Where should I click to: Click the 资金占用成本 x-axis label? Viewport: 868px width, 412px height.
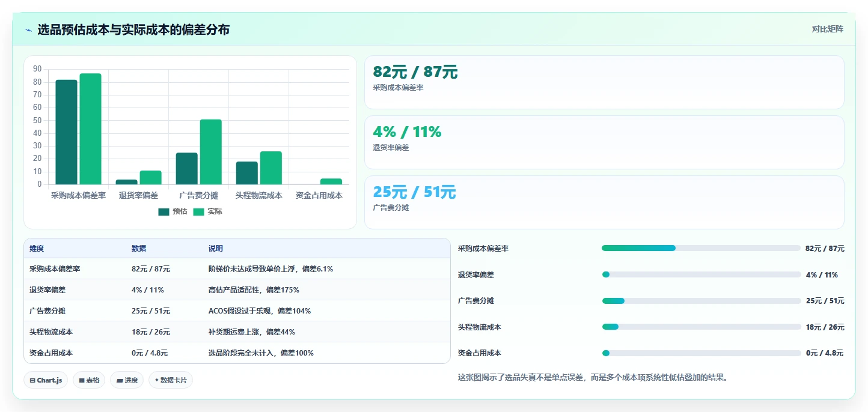(x=319, y=195)
